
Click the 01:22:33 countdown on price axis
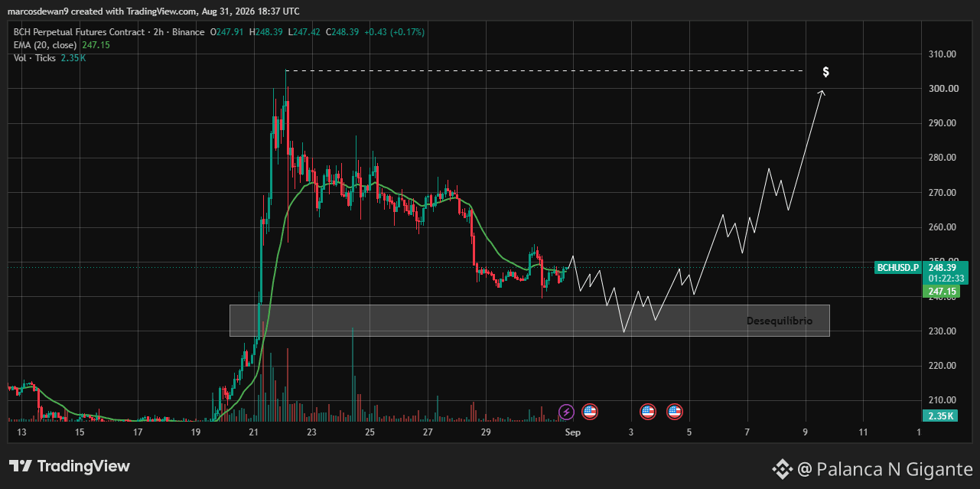point(946,279)
